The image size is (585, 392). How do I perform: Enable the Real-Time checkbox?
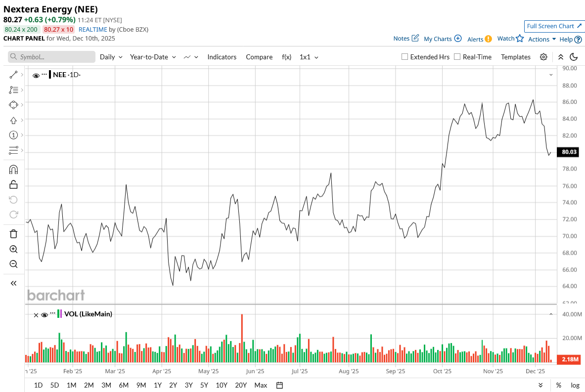point(457,57)
